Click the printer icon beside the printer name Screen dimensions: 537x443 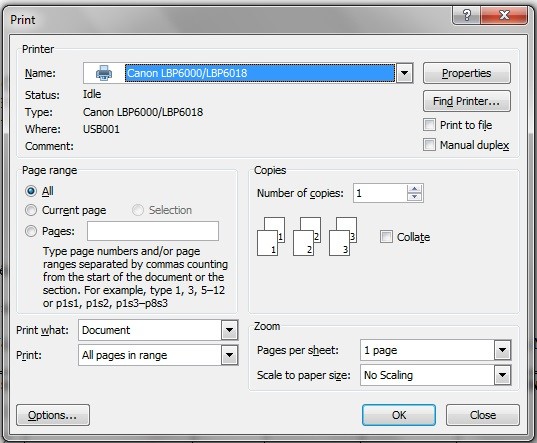tap(104, 73)
